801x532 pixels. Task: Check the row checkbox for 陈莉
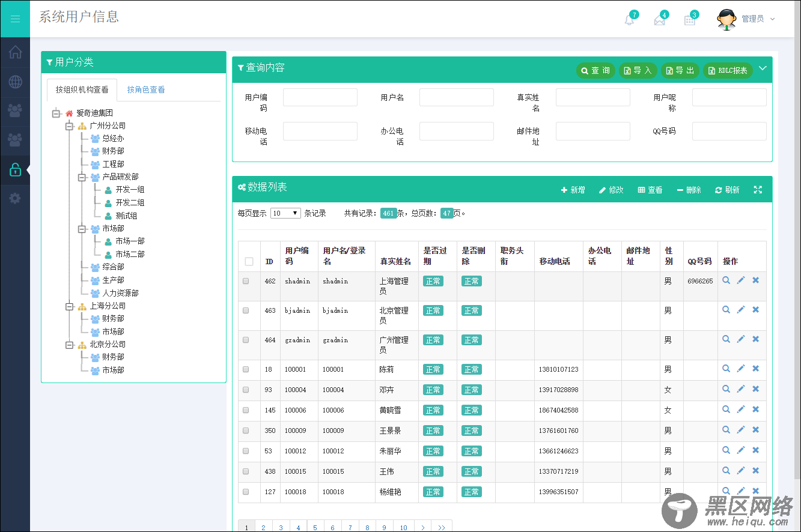pos(246,369)
